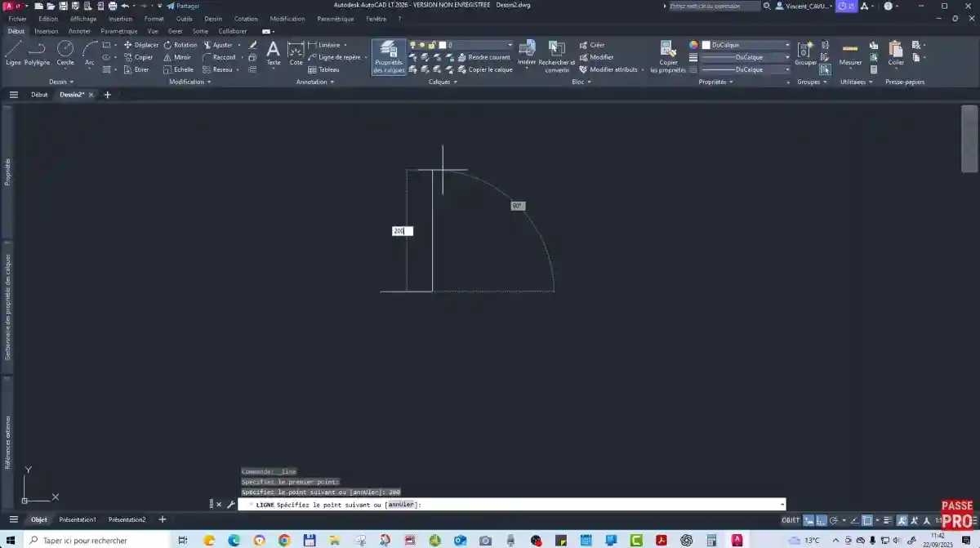
Task: Click the white layer color swatch
Action: pos(443,45)
